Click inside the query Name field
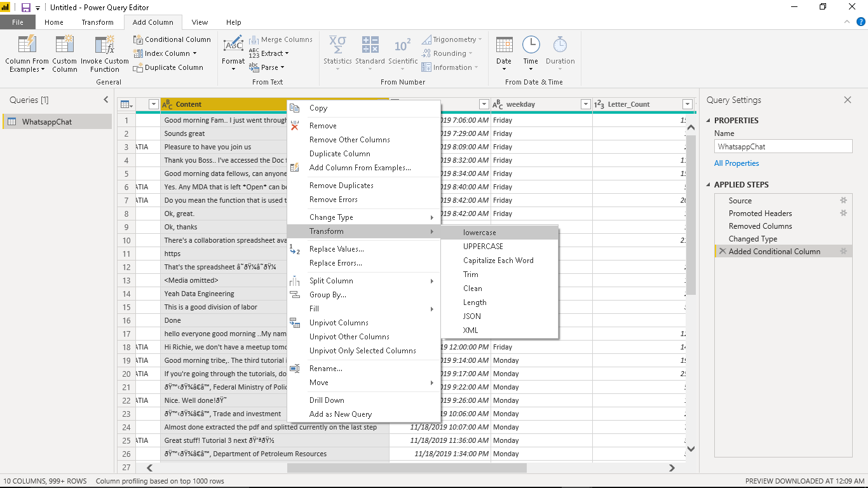The width and height of the screenshot is (868, 488). click(x=783, y=146)
